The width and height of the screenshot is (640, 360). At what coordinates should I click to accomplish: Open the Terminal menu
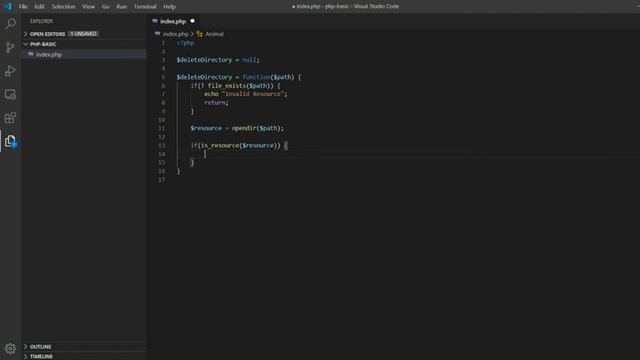[x=145, y=7]
